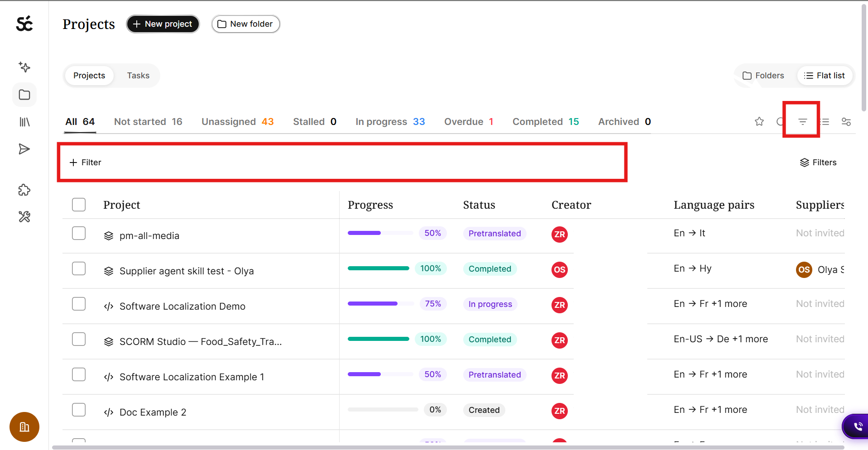The width and height of the screenshot is (868, 450).
Task: Click the star favorites icon
Action: [x=759, y=121]
